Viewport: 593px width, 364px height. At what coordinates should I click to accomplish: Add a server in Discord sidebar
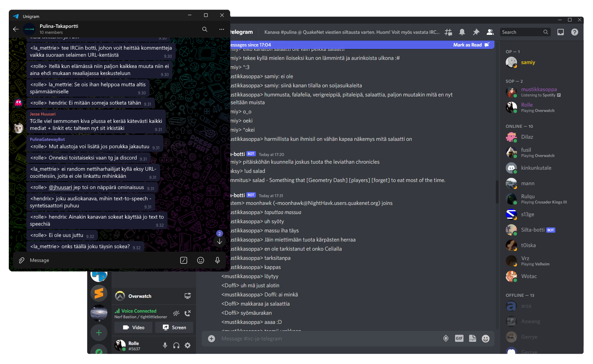click(99, 333)
